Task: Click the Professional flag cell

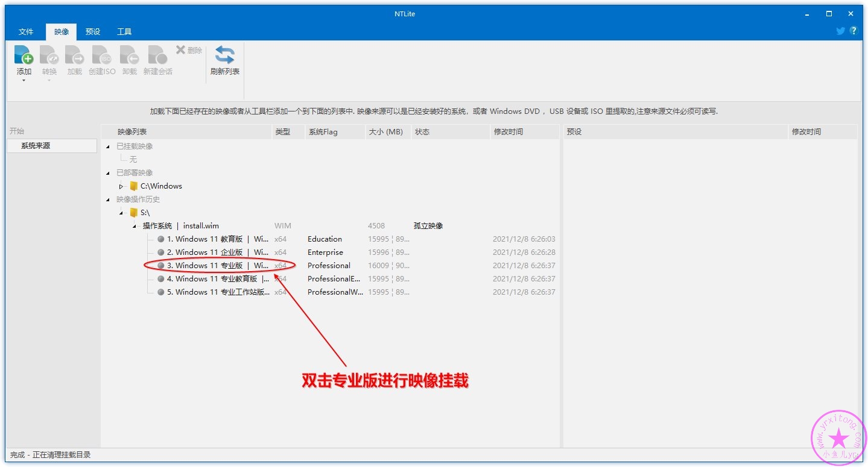Action: 329,266
